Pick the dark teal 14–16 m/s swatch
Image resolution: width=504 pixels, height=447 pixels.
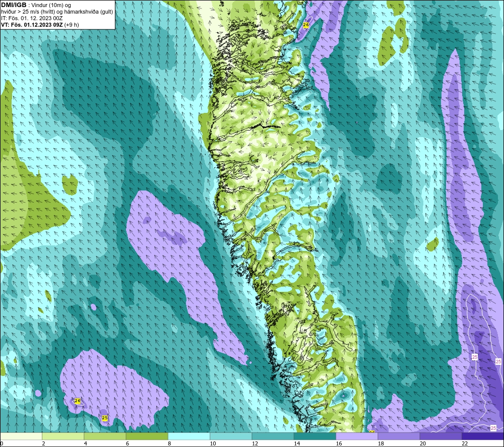point(315,436)
